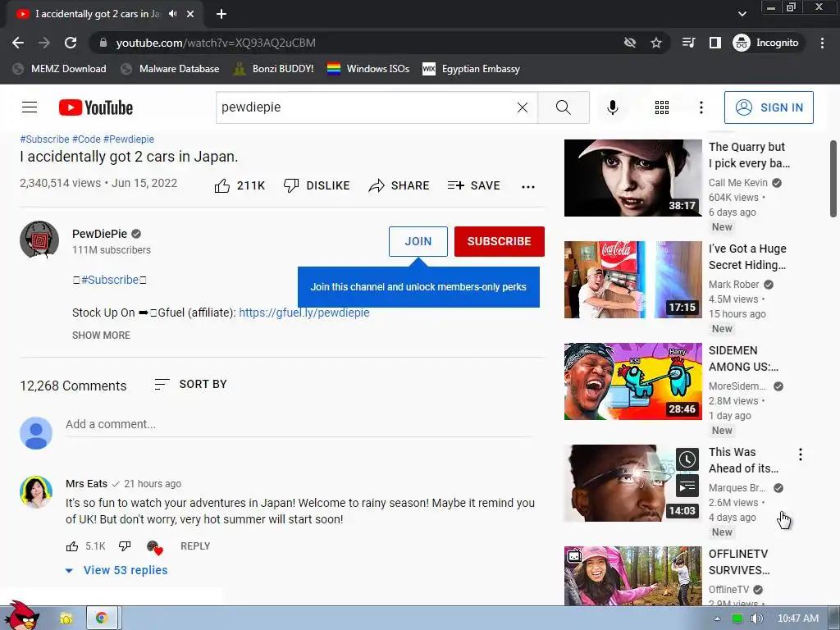
Task: Reload the page
Action: click(x=71, y=43)
